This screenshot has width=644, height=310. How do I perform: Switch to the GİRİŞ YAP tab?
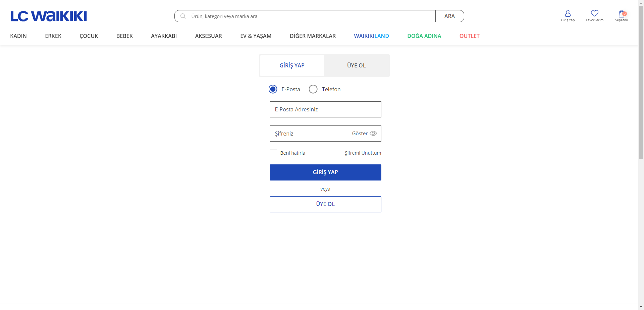pyautogui.click(x=292, y=66)
